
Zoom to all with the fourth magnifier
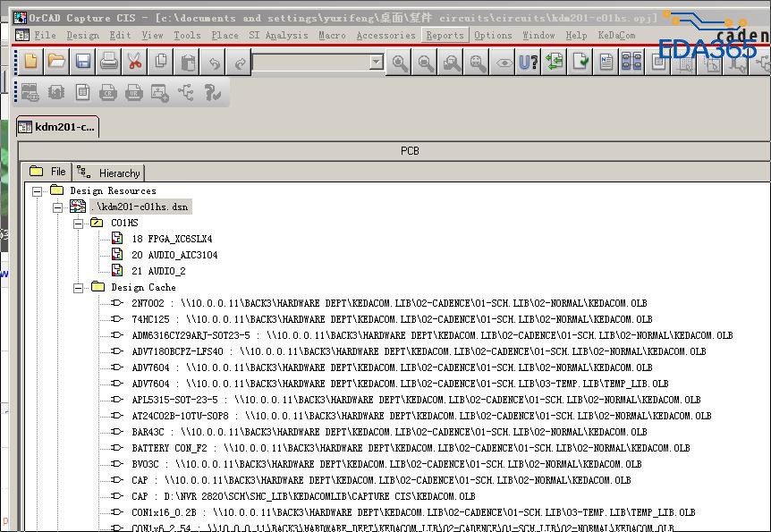[x=478, y=62]
